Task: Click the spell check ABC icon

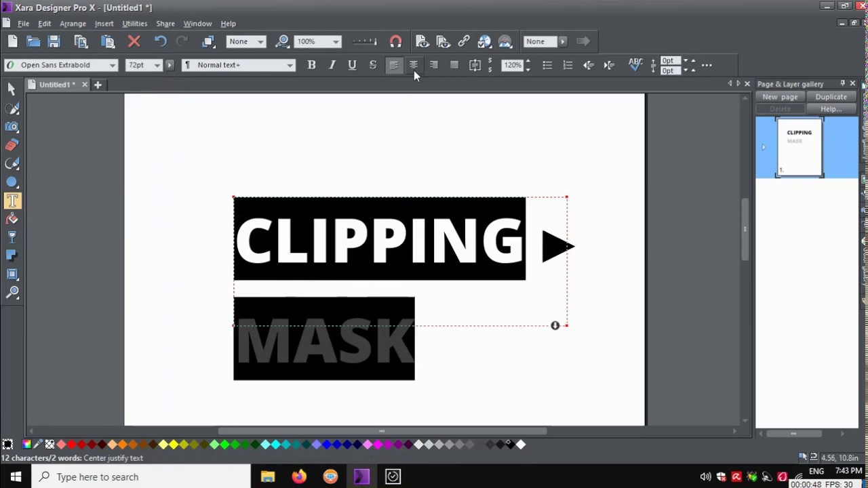Action: point(635,65)
